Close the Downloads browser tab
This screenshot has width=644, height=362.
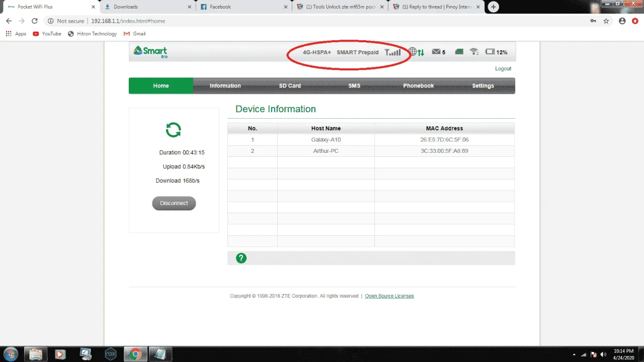189,7
